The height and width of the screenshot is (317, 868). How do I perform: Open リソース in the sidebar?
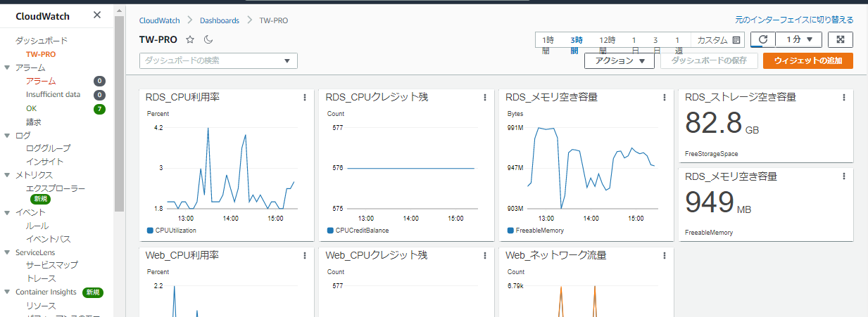(41, 306)
